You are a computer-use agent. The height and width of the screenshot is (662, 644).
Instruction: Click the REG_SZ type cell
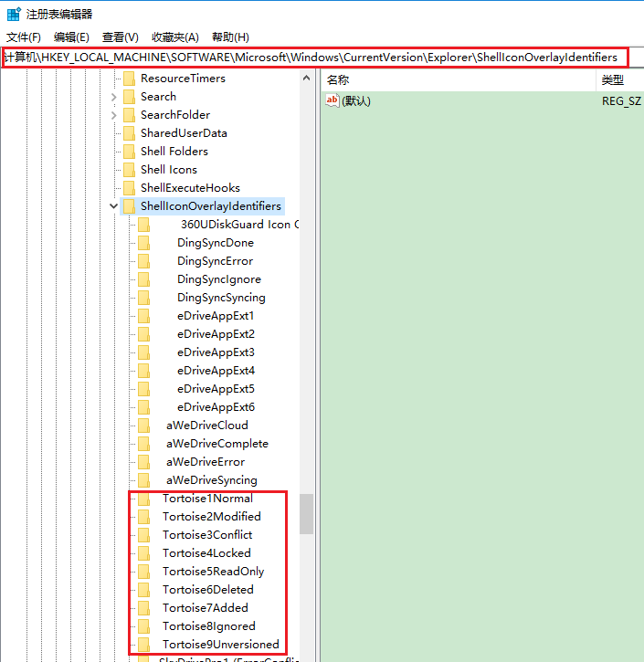pyautogui.click(x=621, y=101)
